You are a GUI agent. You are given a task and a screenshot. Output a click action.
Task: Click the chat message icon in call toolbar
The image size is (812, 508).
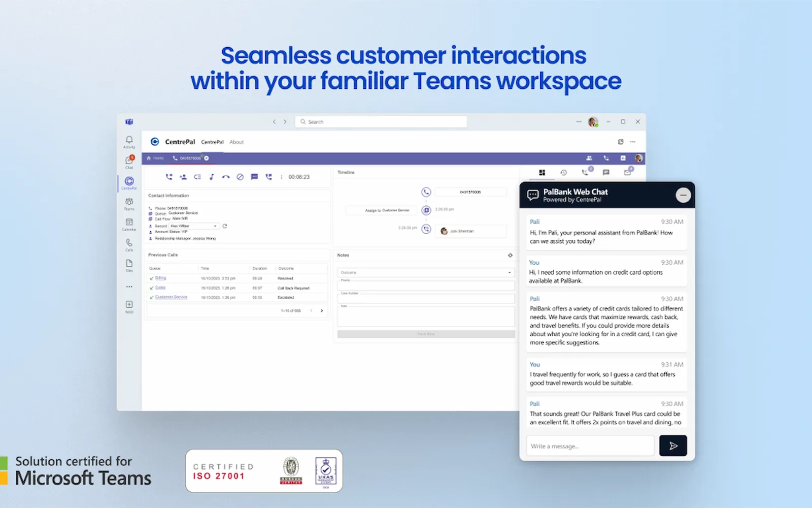254,177
